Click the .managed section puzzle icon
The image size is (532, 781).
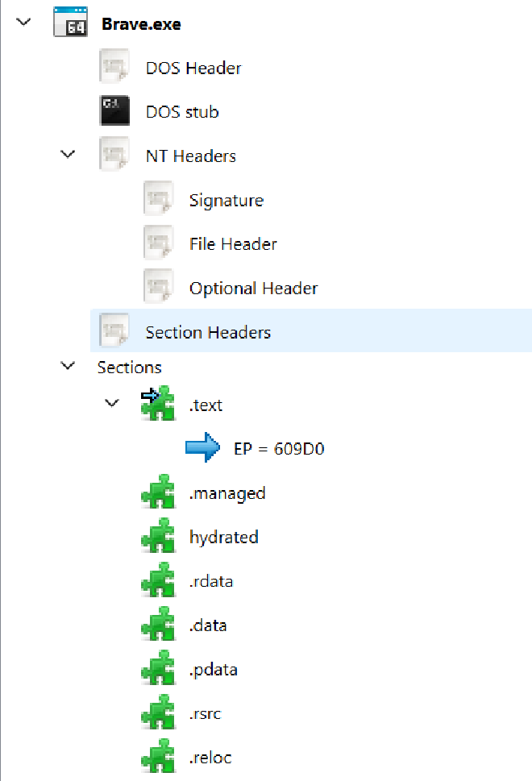click(x=159, y=492)
